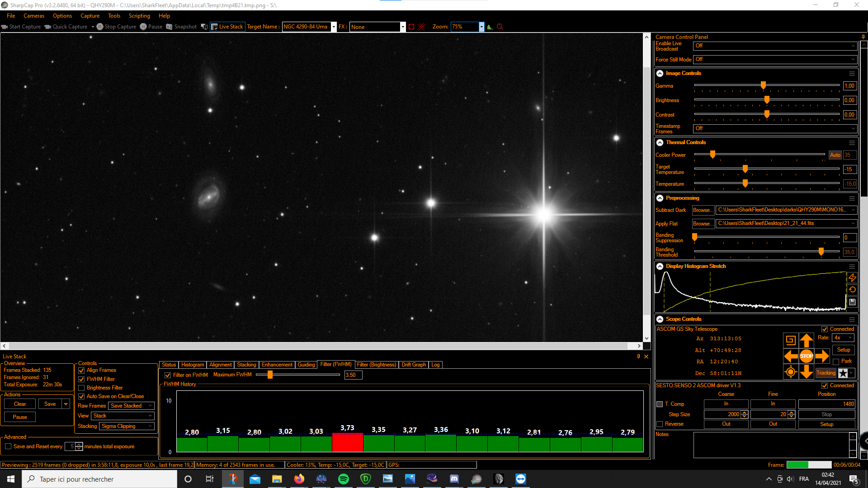Click the slew left arrow

pyautogui.click(x=790, y=356)
